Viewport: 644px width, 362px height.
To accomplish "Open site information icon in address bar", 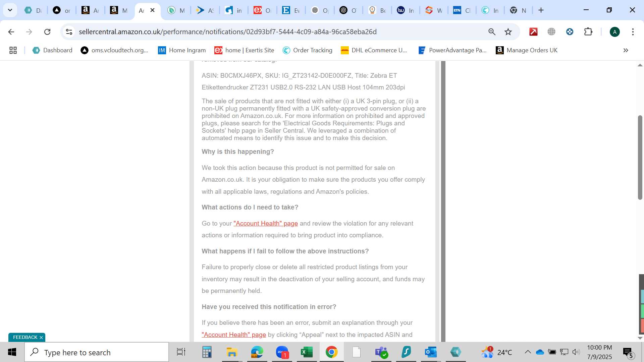I will [x=69, y=32].
